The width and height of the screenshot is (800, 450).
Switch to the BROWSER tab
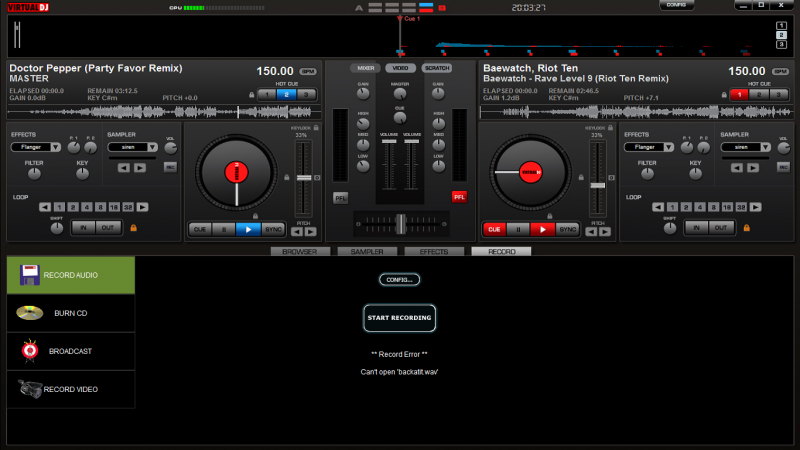pyautogui.click(x=299, y=252)
